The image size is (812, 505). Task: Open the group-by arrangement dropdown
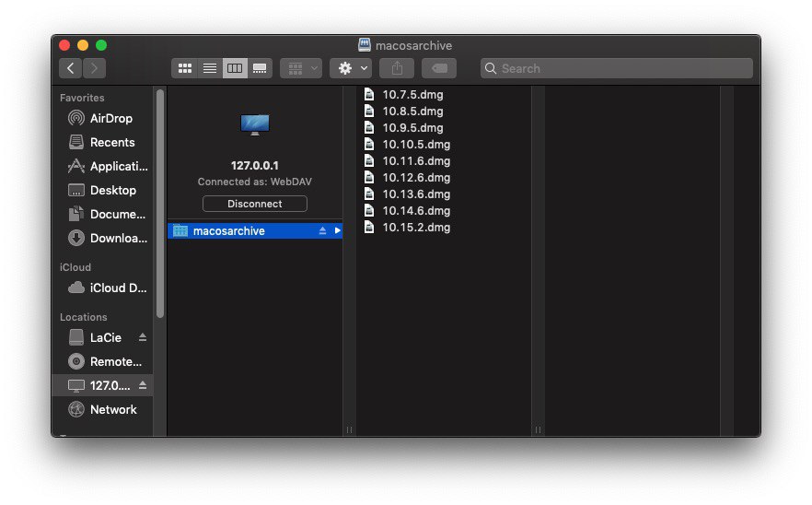[x=301, y=68]
